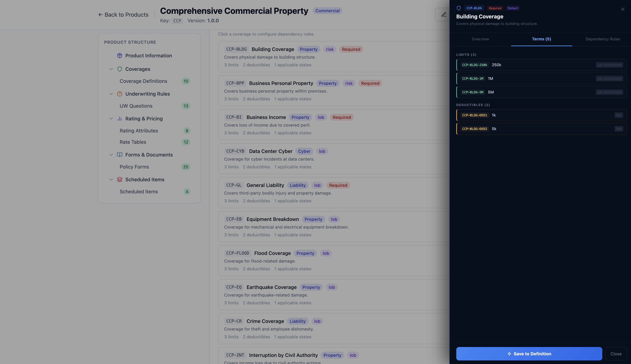Image resolution: width=631 pixels, height=364 pixels.
Task: Collapse the Rating & Pricing section
Action: [x=111, y=118]
